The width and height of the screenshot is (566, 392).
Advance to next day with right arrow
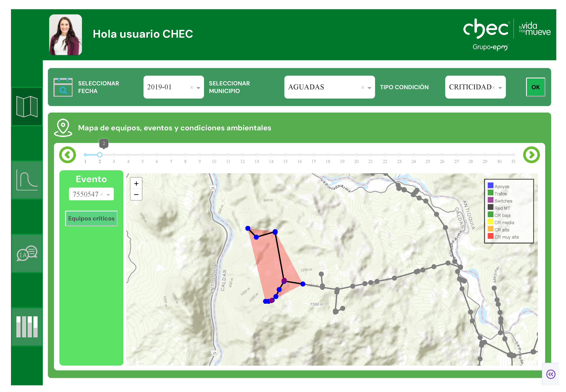click(x=531, y=155)
